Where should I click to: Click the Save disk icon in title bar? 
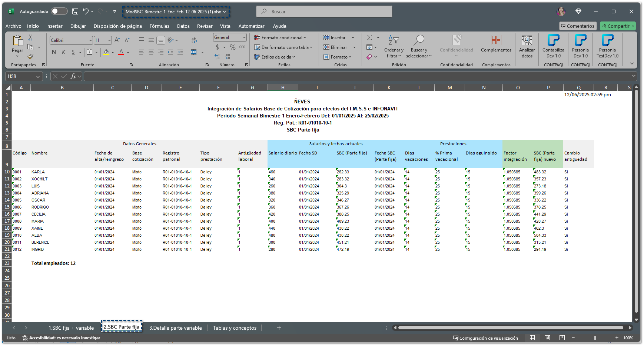pyautogui.click(x=75, y=11)
